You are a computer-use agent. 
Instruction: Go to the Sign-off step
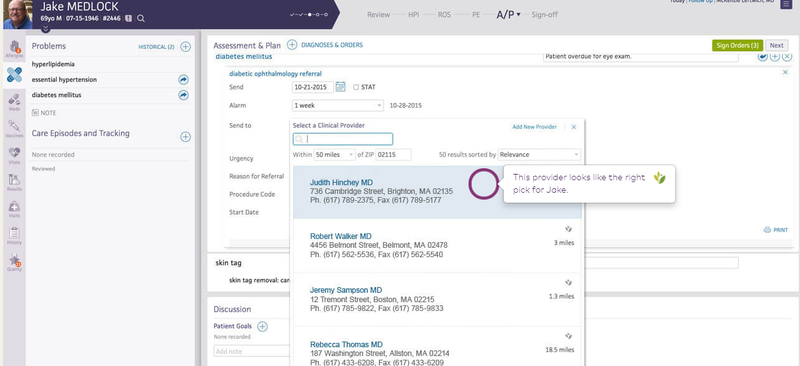(x=544, y=15)
